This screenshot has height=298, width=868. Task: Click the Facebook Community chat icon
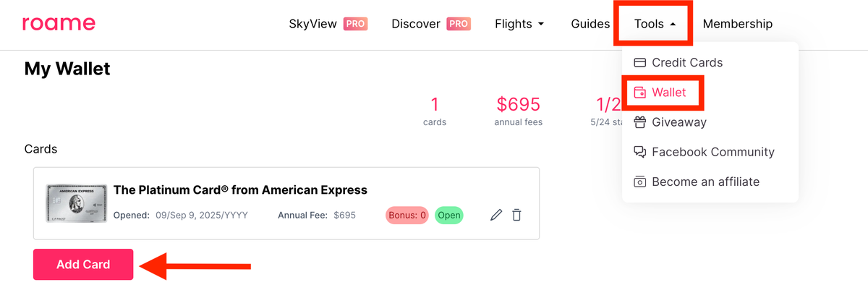coord(639,152)
